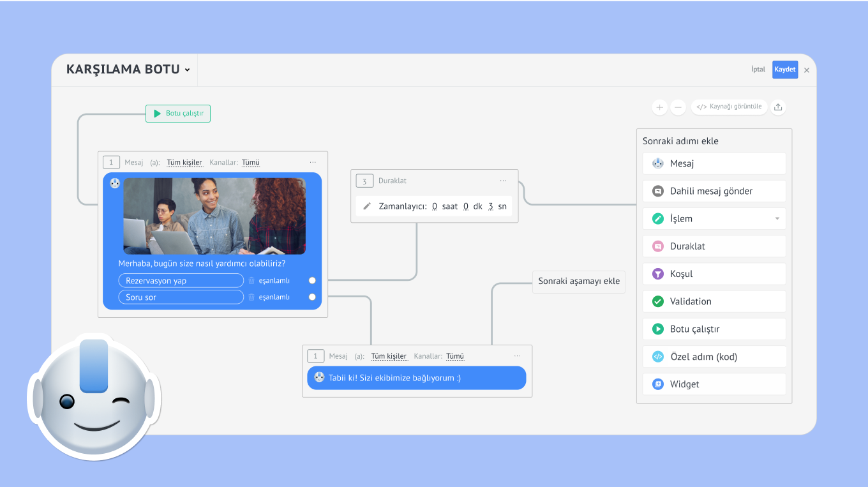Click the zoom out minus icon
The height and width of the screenshot is (487, 868).
click(x=678, y=107)
